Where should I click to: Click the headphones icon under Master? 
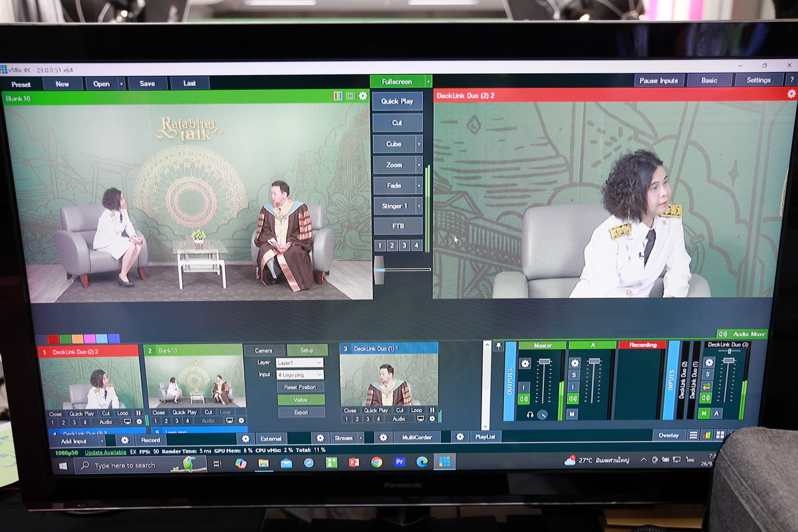pyautogui.click(x=530, y=414)
